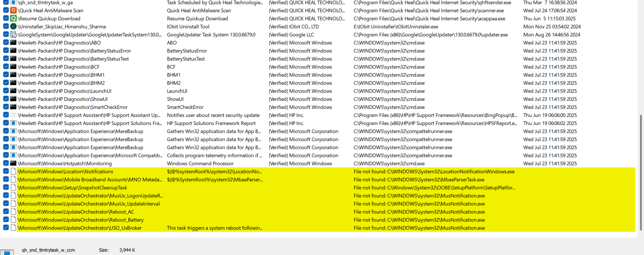Click description 'GoogleUpdater Task System 130.0.6679.0'
The height and width of the screenshot is (255, 644).
(211, 35)
